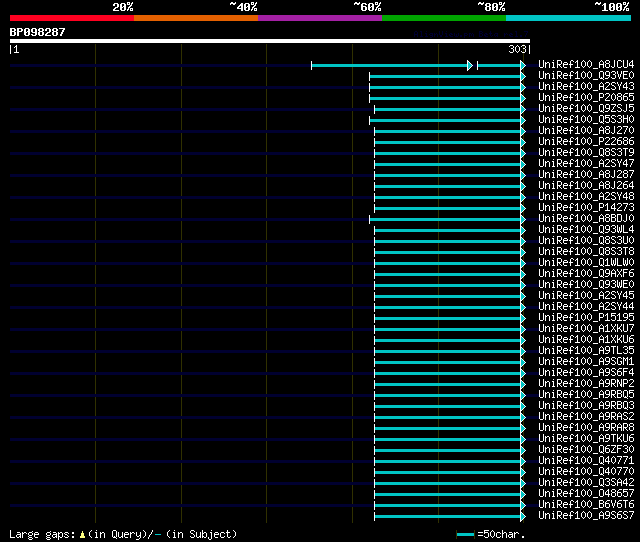This screenshot has height=542, width=640.
Task: Click UniRef100_O48657 label
Action: pos(586,494)
